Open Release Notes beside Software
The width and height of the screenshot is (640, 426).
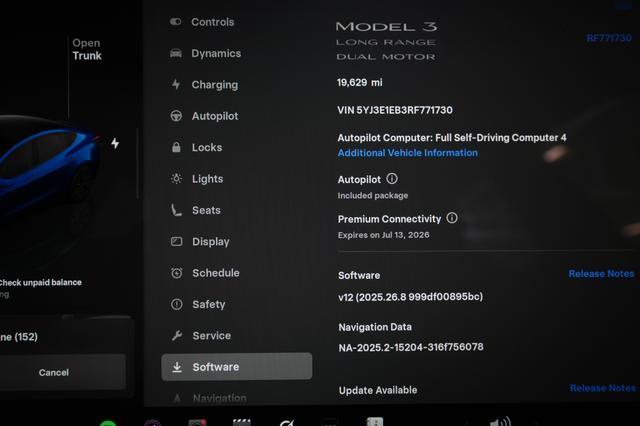(601, 274)
